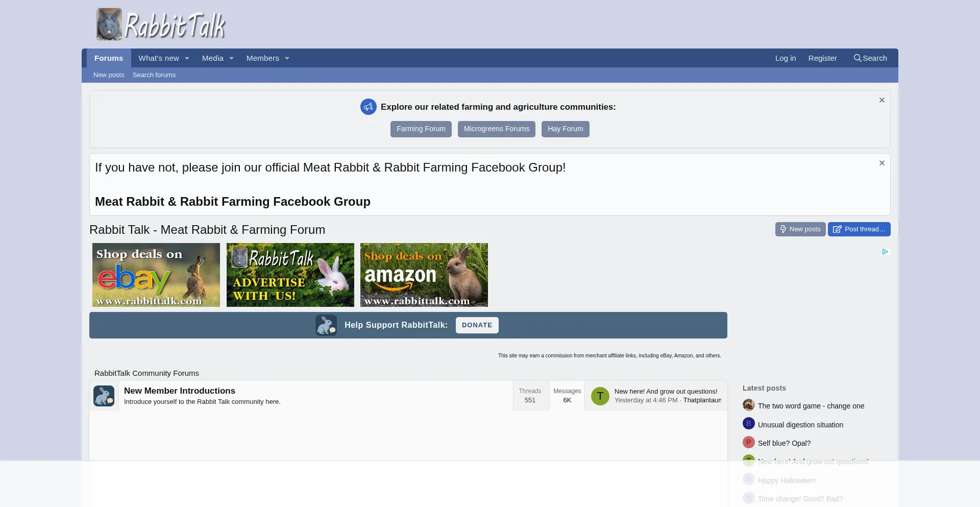Click avatar beside The two word game post

tap(748, 405)
